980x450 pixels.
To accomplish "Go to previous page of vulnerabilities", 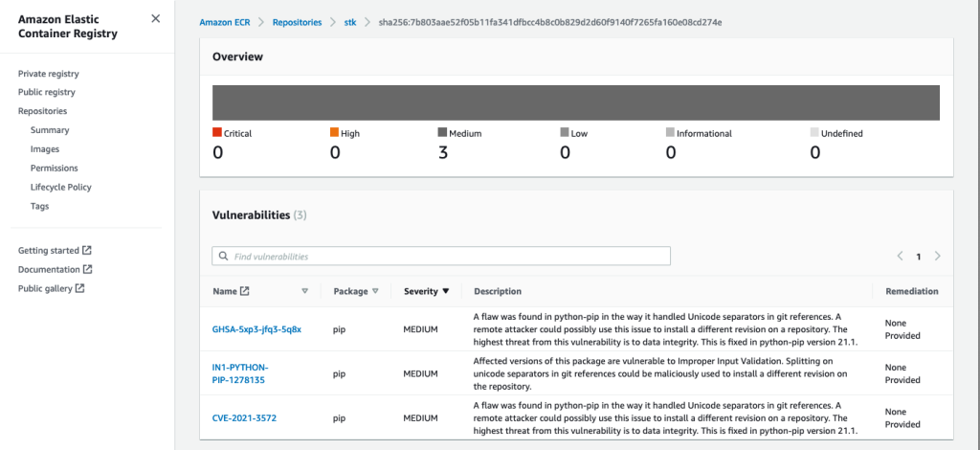I will pyautogui.click(x=900, y=256).
